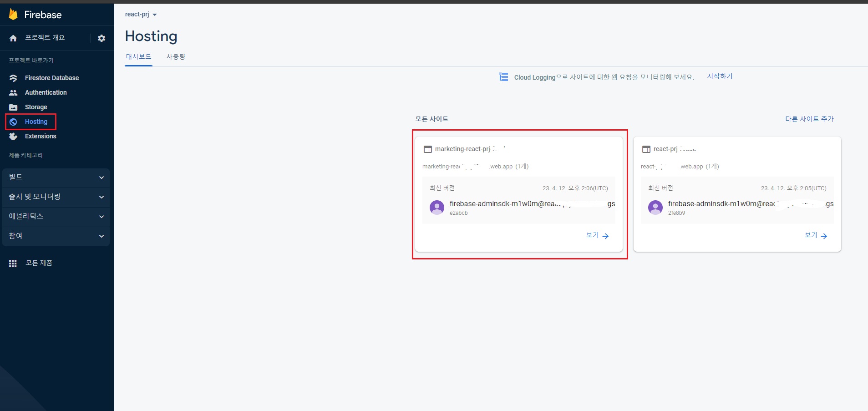Viewport: 868px width, 411px height.
Task: Click Firebase wordmark text
Action: click(43, 15)
